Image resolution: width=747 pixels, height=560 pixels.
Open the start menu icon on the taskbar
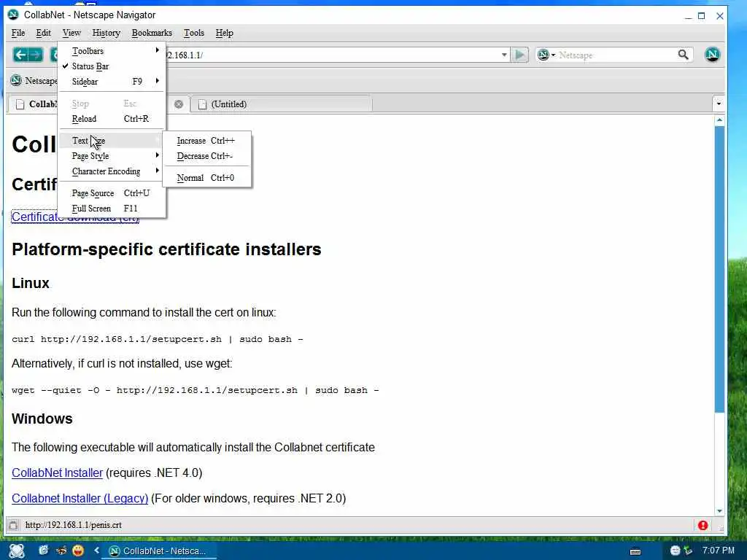17,551
